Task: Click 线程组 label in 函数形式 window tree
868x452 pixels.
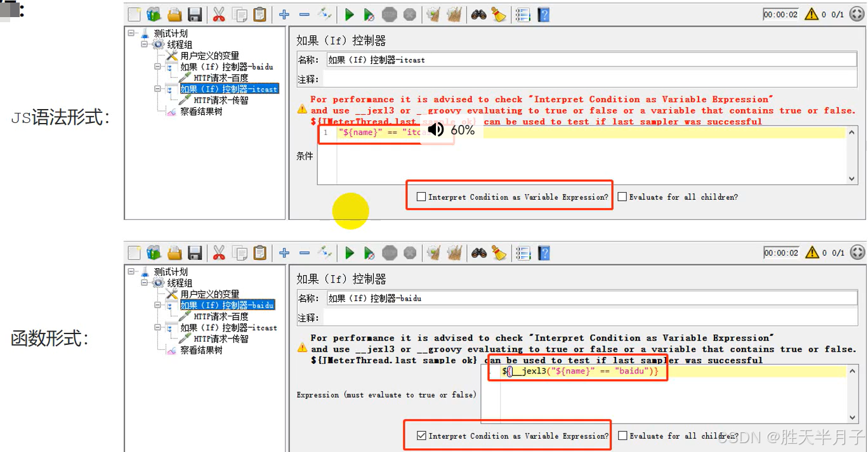Action: pos(180,283)
